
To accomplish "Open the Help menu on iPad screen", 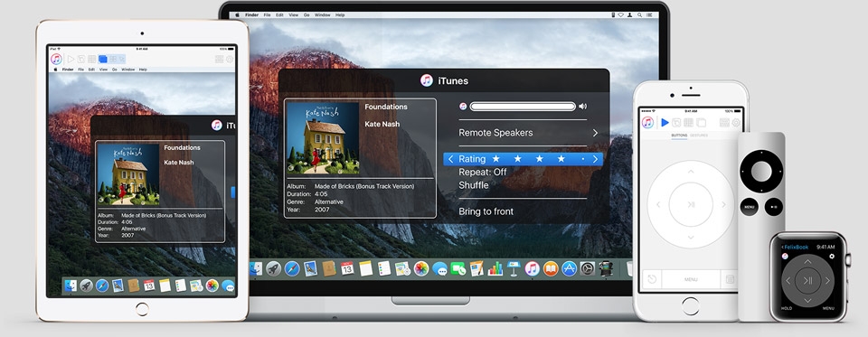I will click(x=143, y=70).
